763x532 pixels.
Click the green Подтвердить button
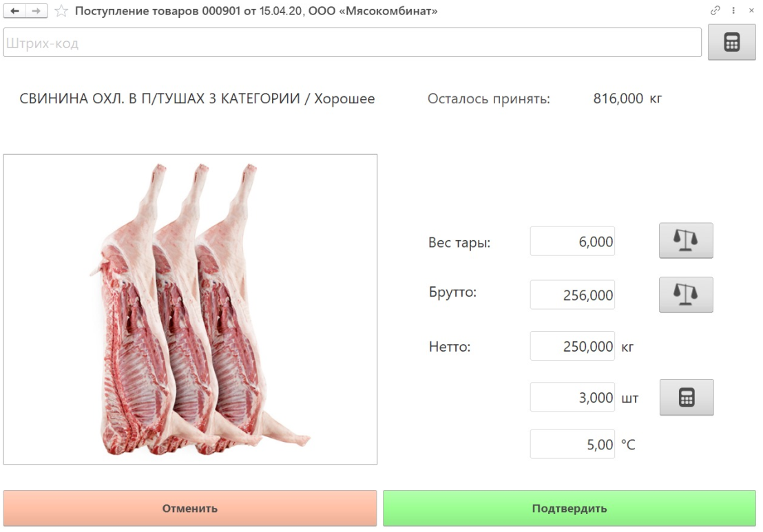coord(569,508)
